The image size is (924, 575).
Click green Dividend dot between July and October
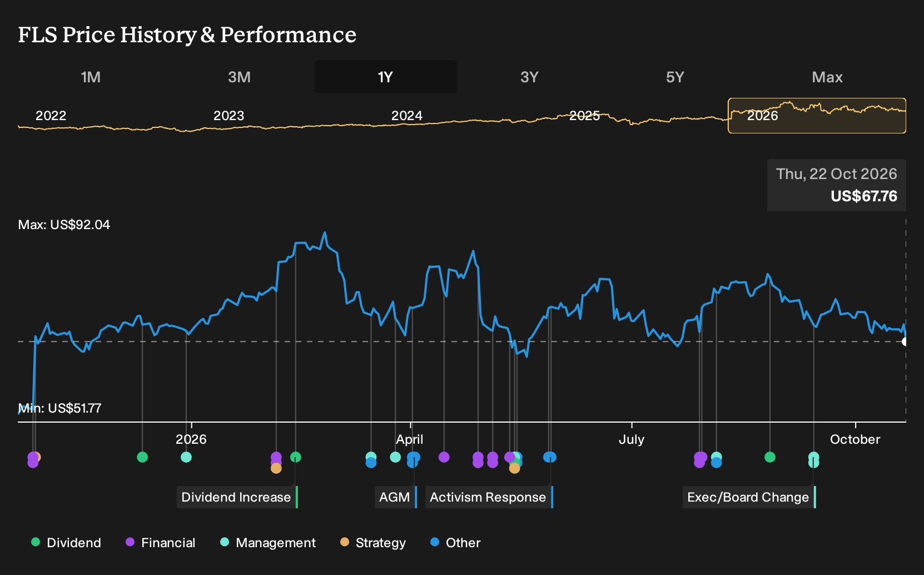(770, 457)
